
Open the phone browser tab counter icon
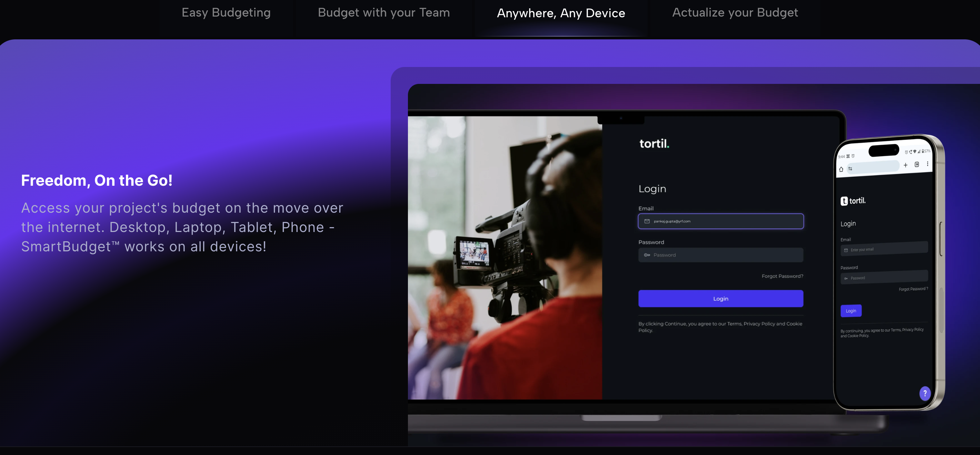917,164
